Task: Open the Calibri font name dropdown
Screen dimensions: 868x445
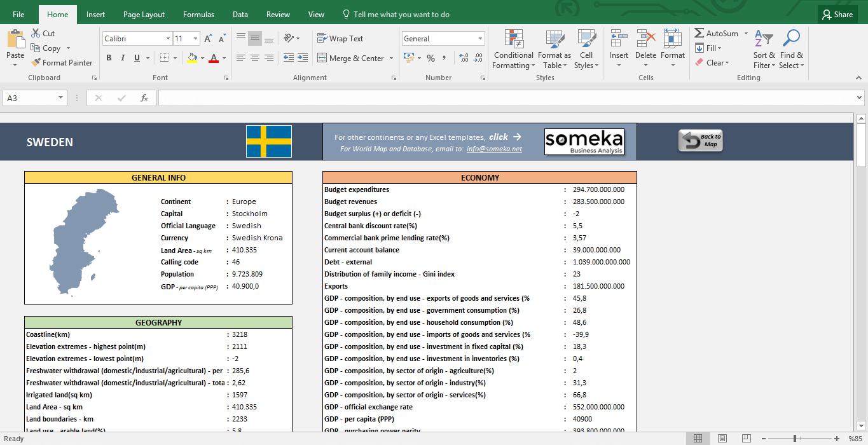Action: pyautogui.click(x=168, y=39)
